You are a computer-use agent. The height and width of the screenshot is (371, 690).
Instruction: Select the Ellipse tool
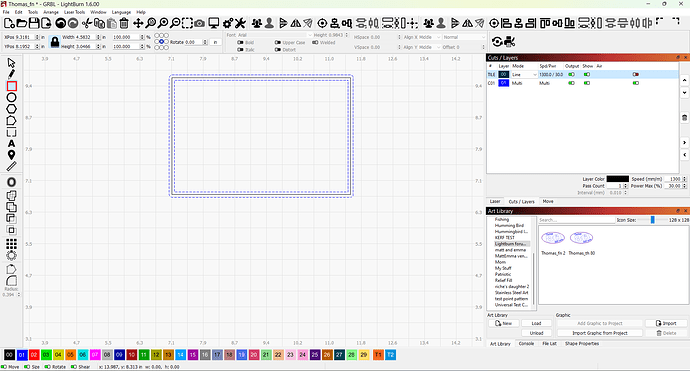coord(11,98)
